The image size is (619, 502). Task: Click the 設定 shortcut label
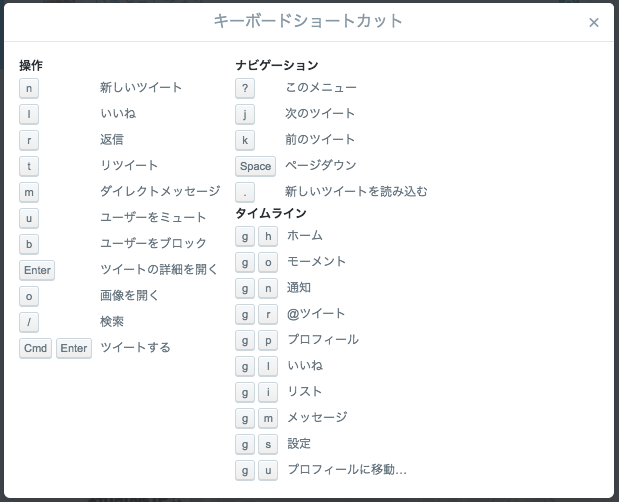[298, 444]
